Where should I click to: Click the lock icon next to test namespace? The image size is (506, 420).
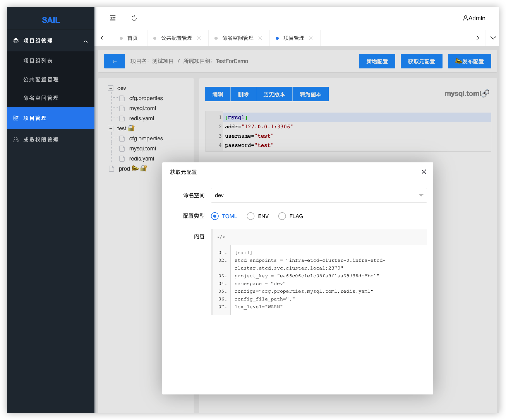tap(131, 128)
